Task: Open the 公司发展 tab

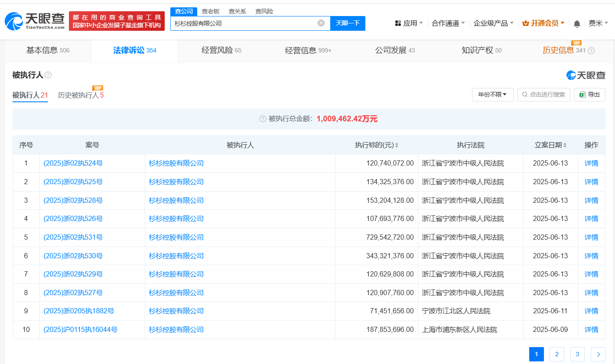Action: 395,50
